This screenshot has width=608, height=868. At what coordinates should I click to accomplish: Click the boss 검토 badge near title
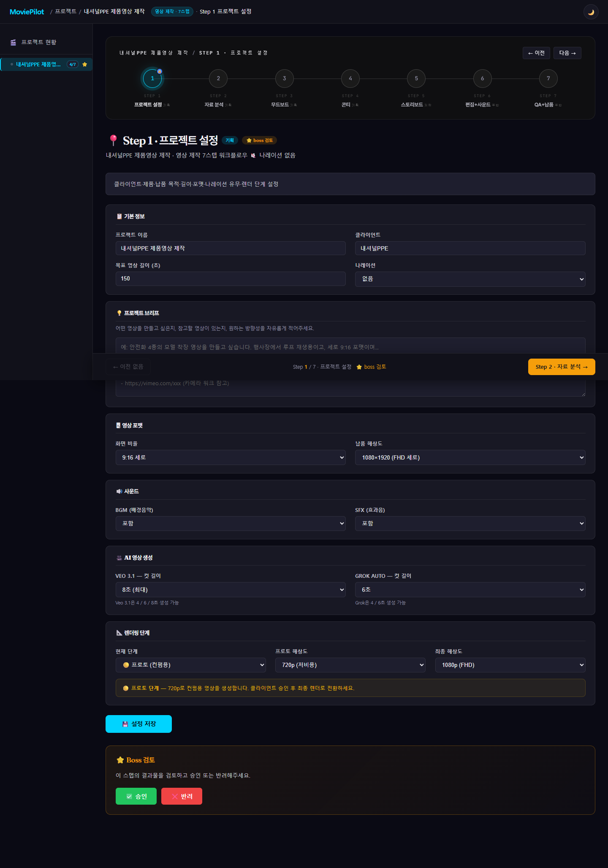tap(260, 140)
